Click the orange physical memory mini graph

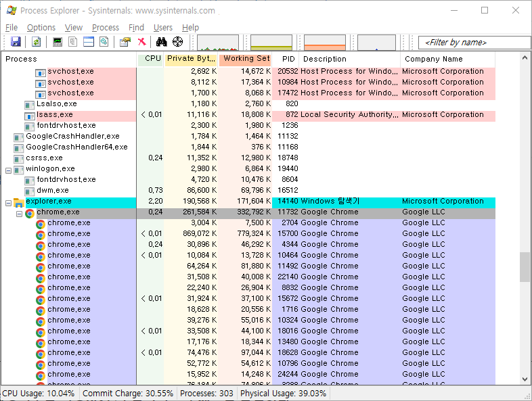coord(325,43)
